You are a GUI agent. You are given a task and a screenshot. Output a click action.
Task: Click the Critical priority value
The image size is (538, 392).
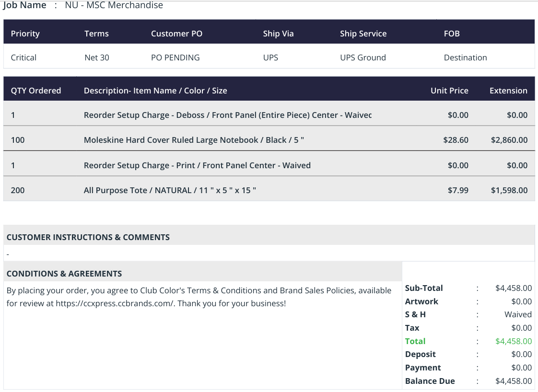[23, 58]
